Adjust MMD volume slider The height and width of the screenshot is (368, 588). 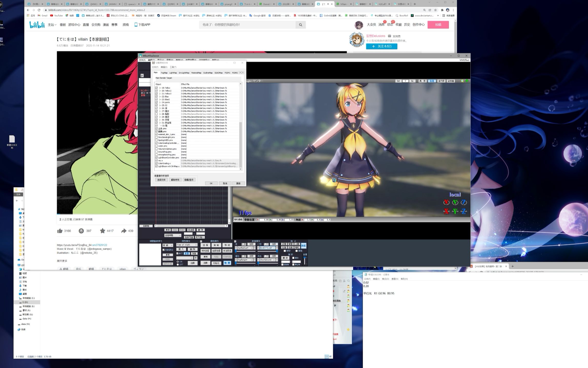pos(305,261)
